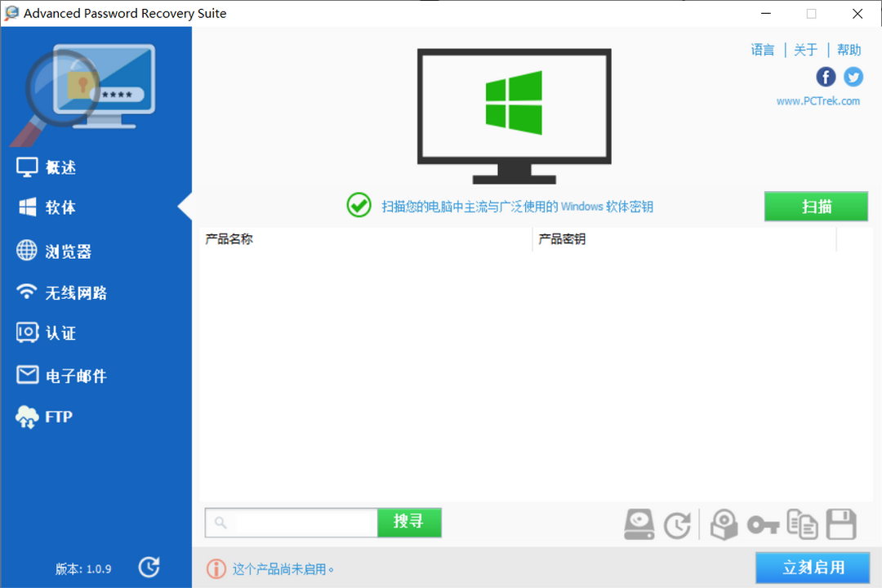This screenshot has width=882, height=588.
Task: Open the 语言 (Language) menu
Action: click(x=762, y=49)
